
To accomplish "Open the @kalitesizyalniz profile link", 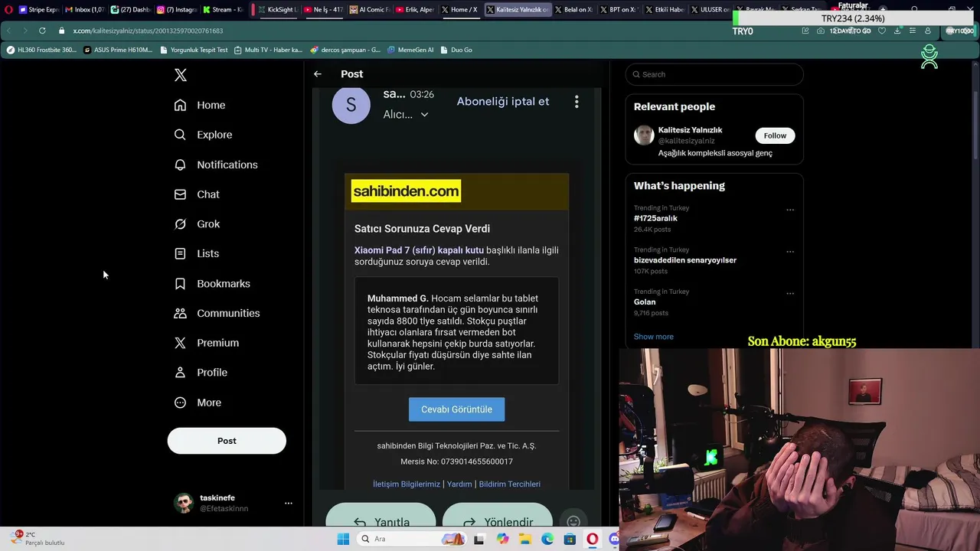I will pos(687,141).
